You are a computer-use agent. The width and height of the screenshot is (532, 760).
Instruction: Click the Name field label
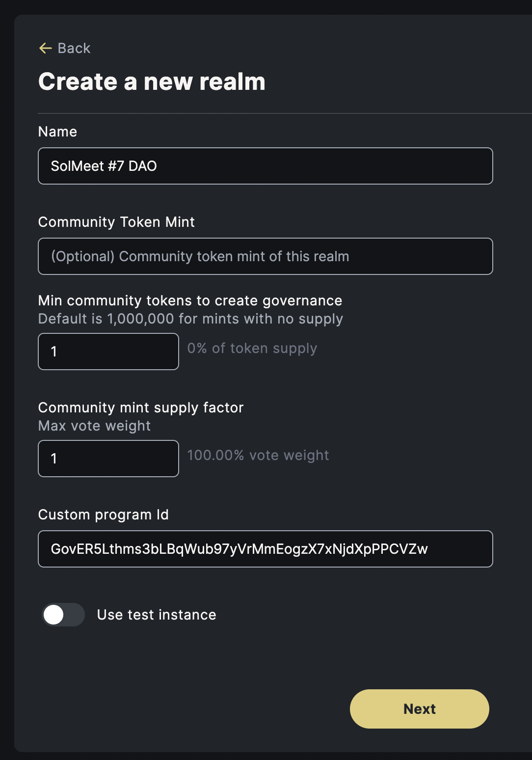[57, 132]
